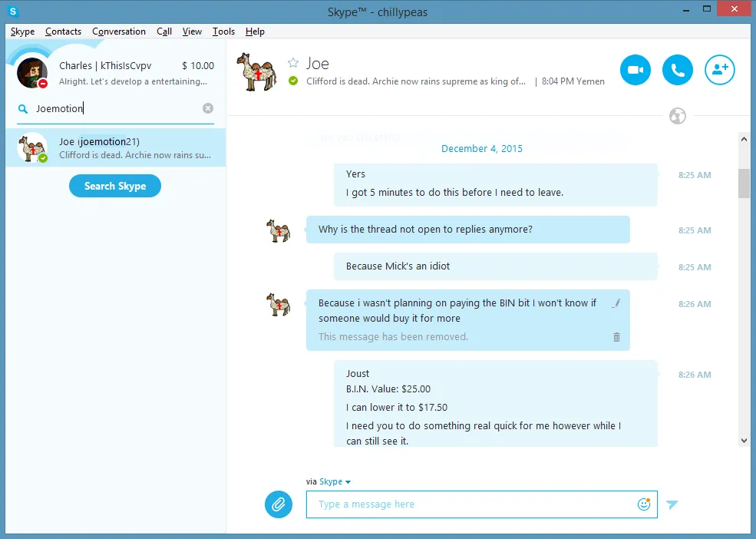Click Because Mick's an idiot message

[x=398, y=266]
